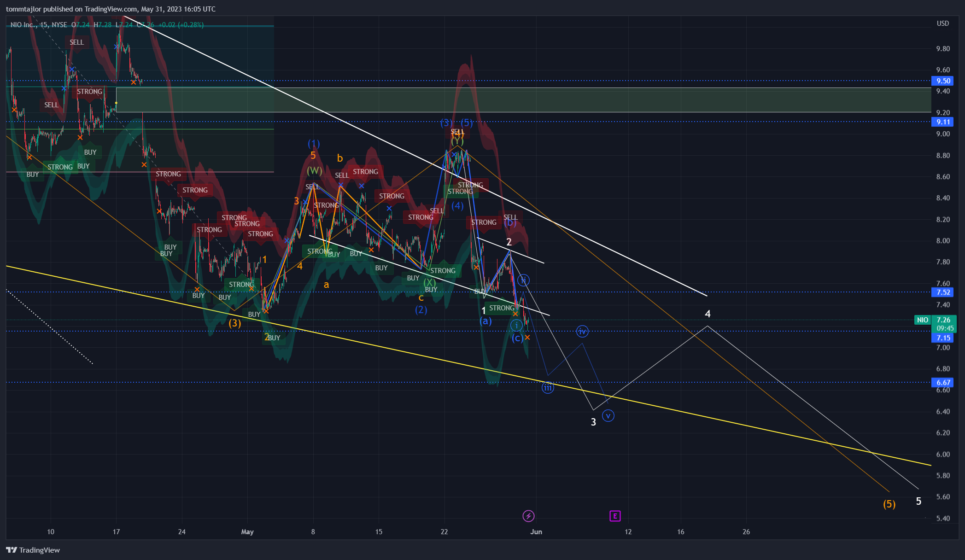Select the yellow lower trendline
This screenshot has width=965, height=560.
pyautogui.click(x=468, y=365)
